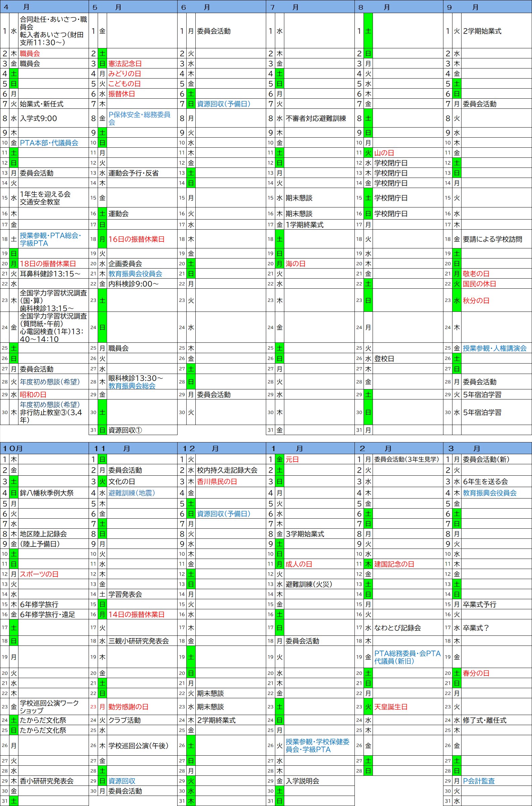This screenshot has height=806, width=532.
Task: Click the red 山の日 holiday in August
Action: [x=384, y=153]
